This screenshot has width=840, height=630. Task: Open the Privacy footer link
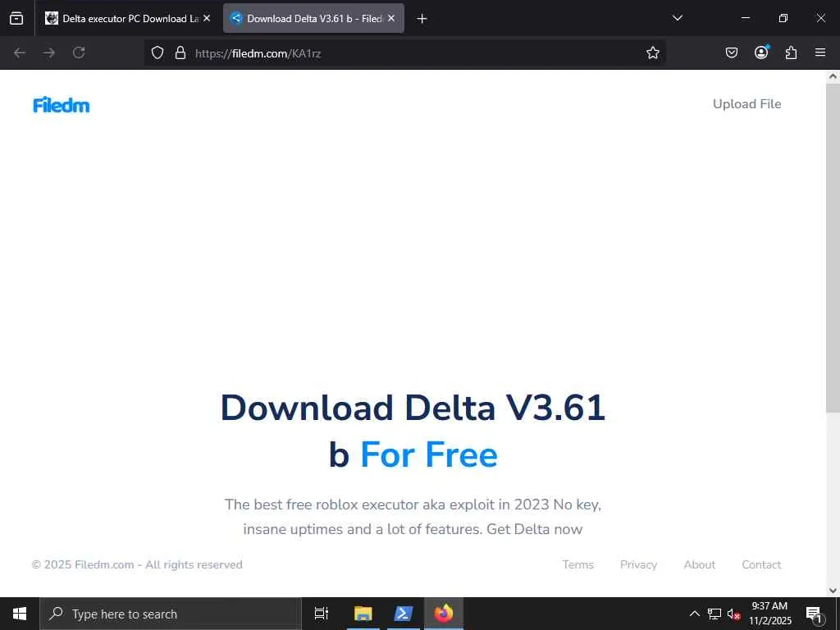pos(638,564)
